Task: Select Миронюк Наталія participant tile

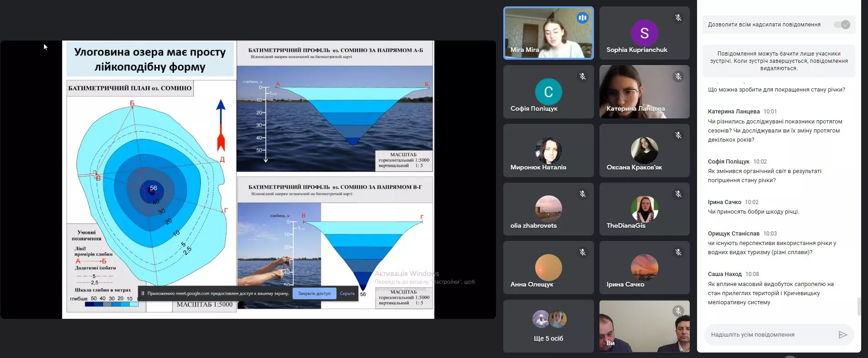Action: 548,151
